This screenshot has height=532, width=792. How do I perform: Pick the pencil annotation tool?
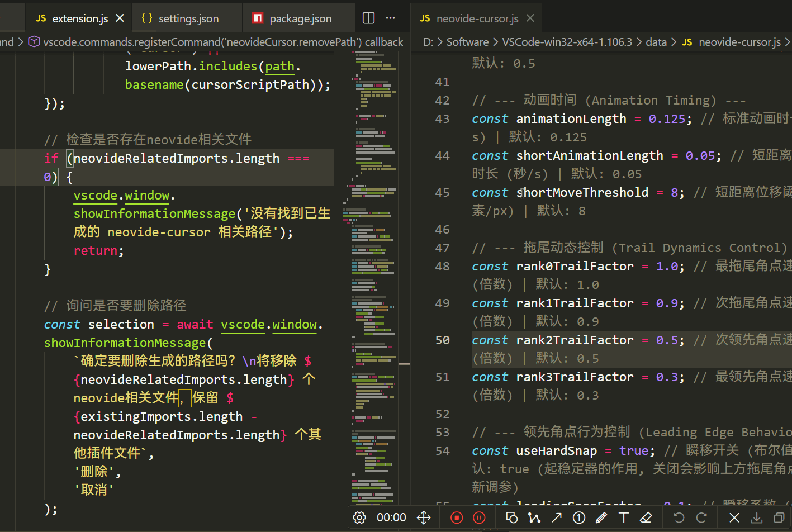601,517
